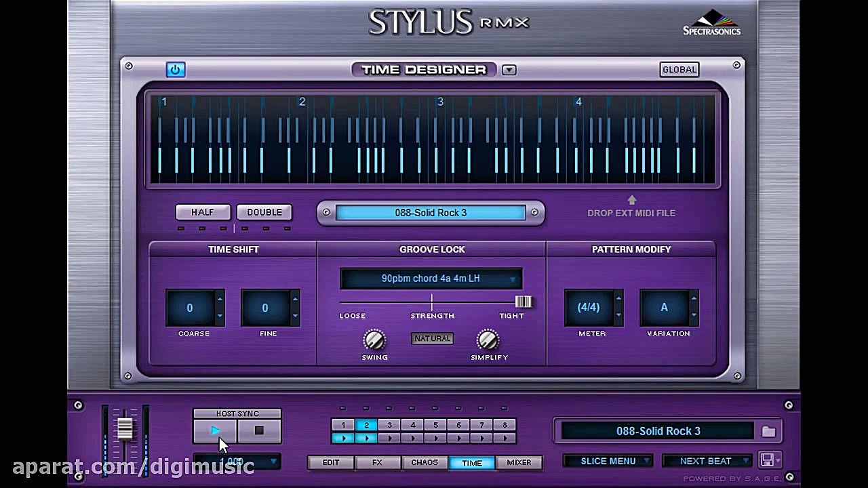
Task: Click the DOUBLE time button
Action: 264,212
